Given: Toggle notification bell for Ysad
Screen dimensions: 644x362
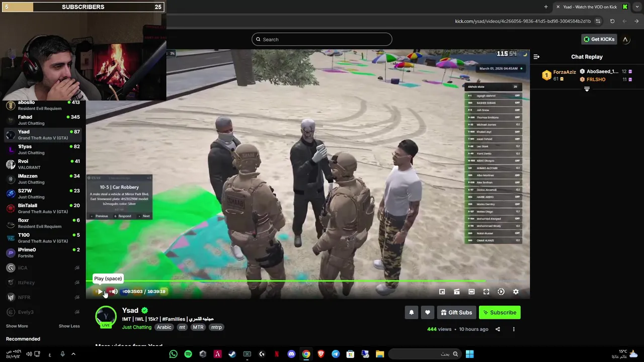Looking at the screenshot, I should pyautogui.click(x=412, y=312).
